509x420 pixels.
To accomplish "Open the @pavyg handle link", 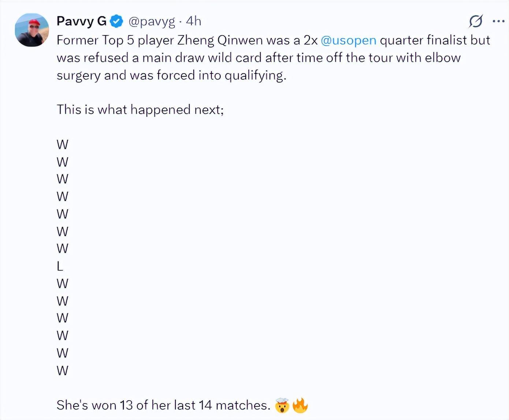I will click(152, 22).
